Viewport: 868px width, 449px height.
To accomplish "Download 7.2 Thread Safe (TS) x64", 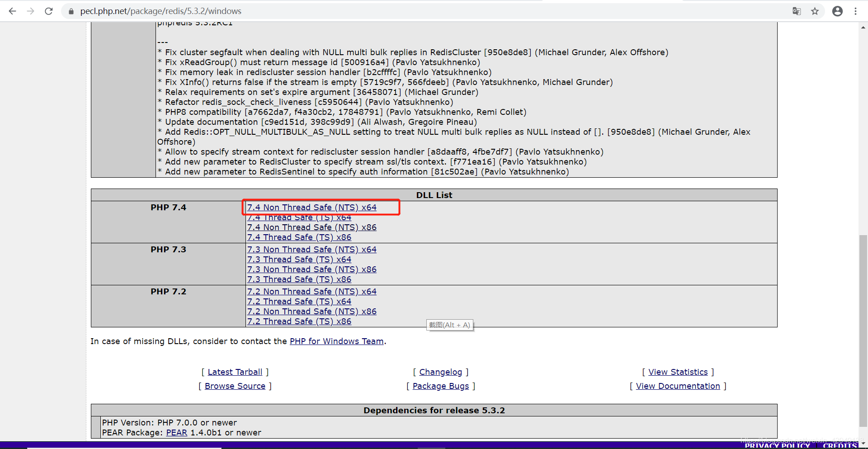I will pyautogui.click(x=299, y=301).
